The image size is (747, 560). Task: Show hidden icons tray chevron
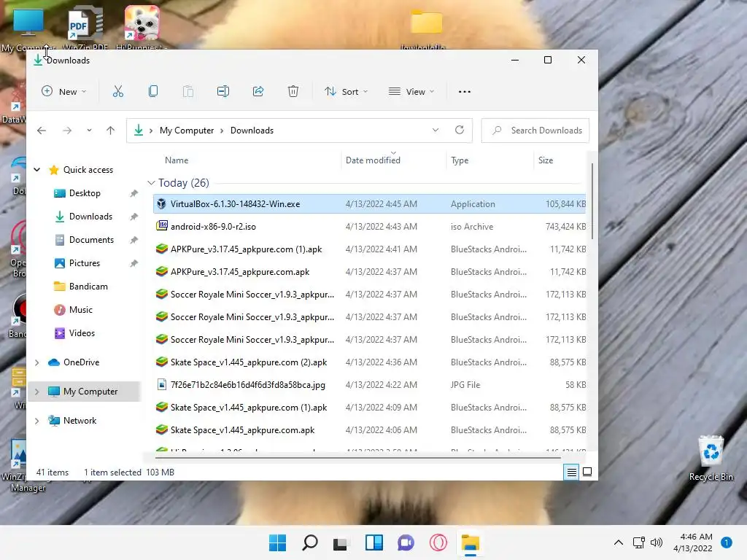(x=619, y=542)
